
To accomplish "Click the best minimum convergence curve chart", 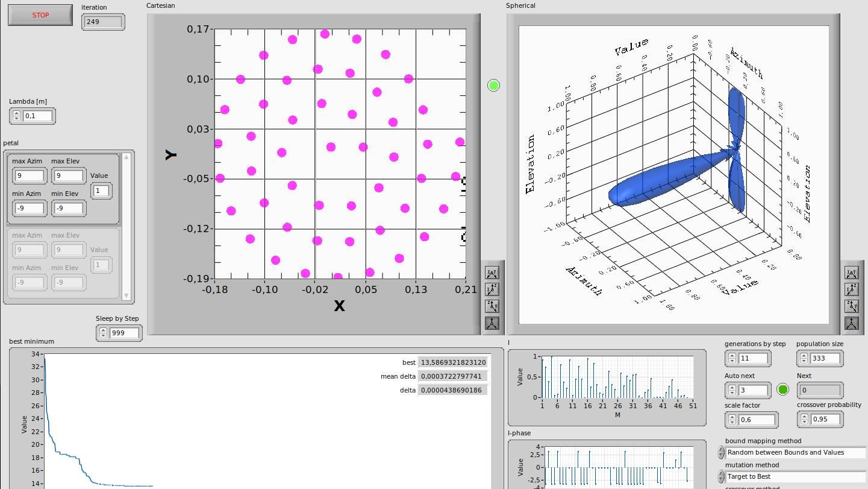I will click(x=267, y=421).
